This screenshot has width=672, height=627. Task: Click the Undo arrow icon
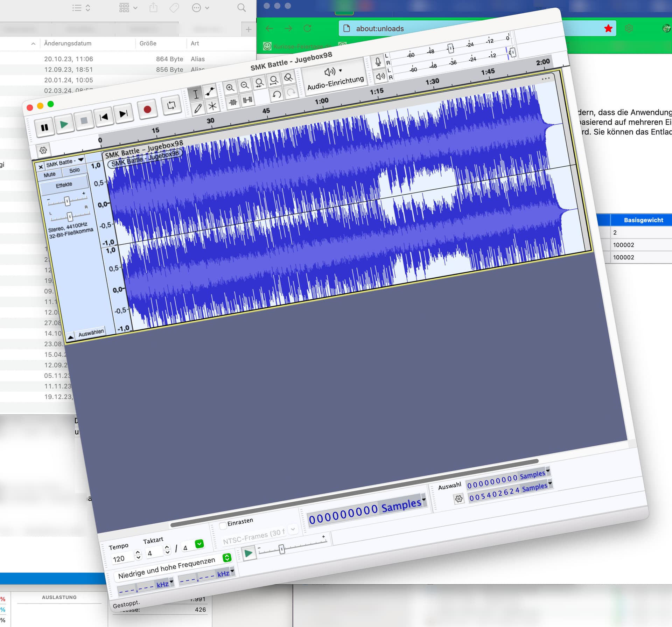pyautogui.click(x=276, y=95)
